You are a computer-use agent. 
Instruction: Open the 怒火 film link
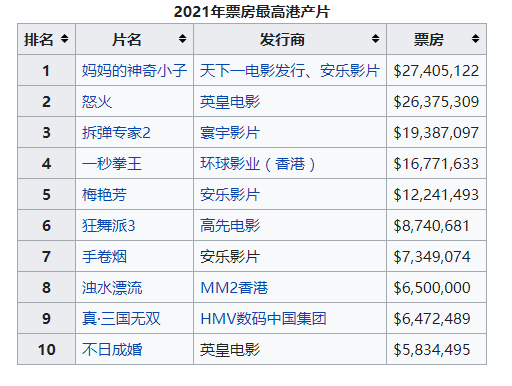click(97, 102)
